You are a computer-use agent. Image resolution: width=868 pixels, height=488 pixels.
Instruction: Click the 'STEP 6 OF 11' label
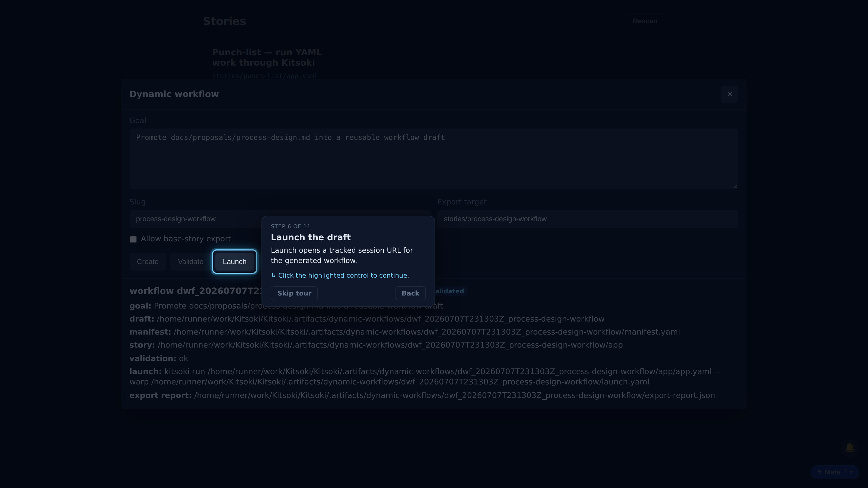pyautogui.click(x=291, y=227)
